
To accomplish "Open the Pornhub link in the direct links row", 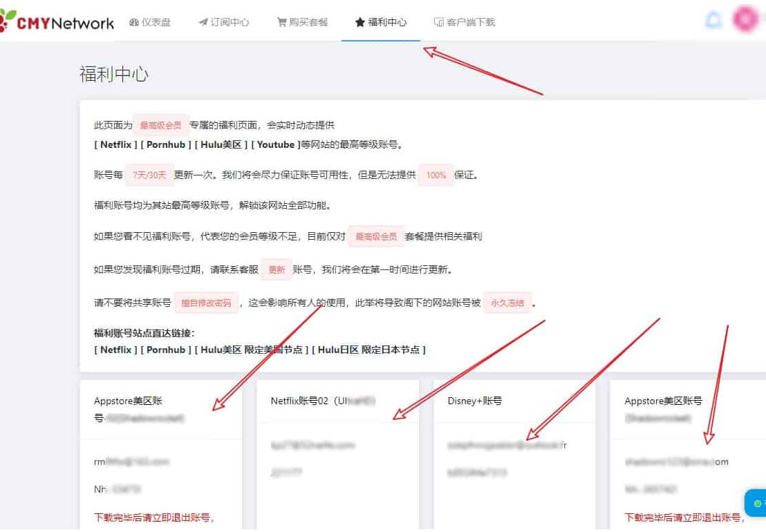I will (166, 350).
